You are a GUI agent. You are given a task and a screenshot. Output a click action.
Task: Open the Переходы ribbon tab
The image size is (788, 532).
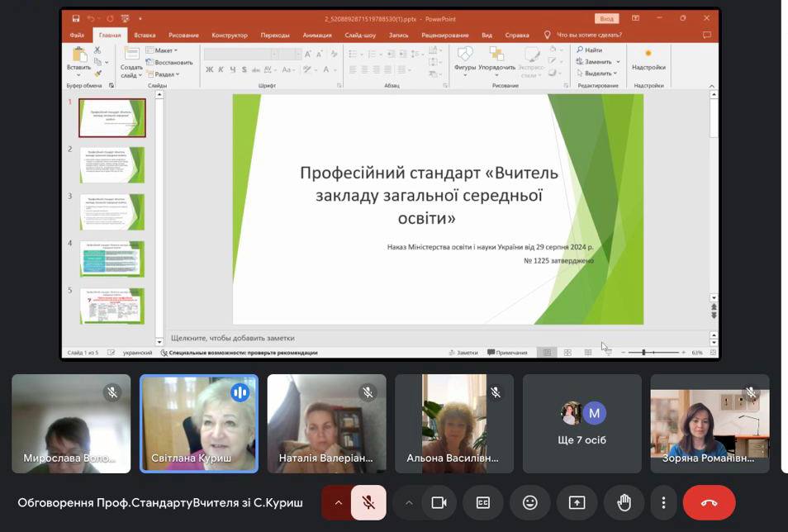(275, 36)
